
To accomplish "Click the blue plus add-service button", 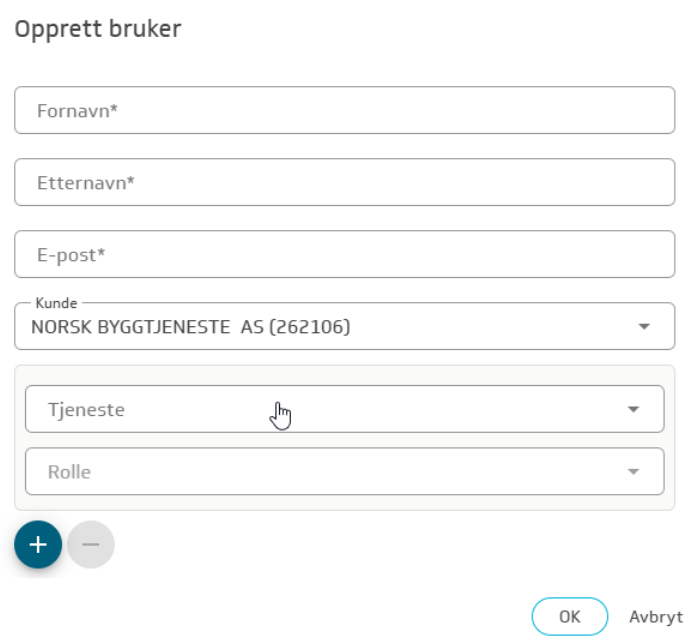I will (38, 545).
